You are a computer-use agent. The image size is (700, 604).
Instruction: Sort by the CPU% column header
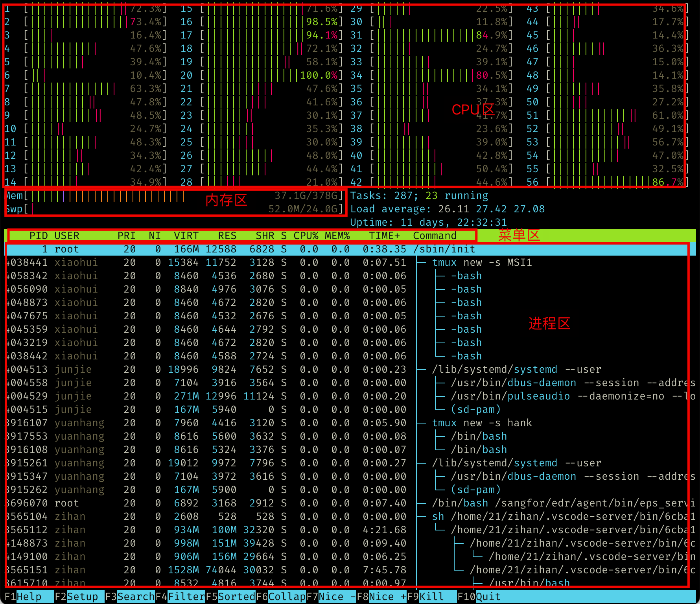306,236
